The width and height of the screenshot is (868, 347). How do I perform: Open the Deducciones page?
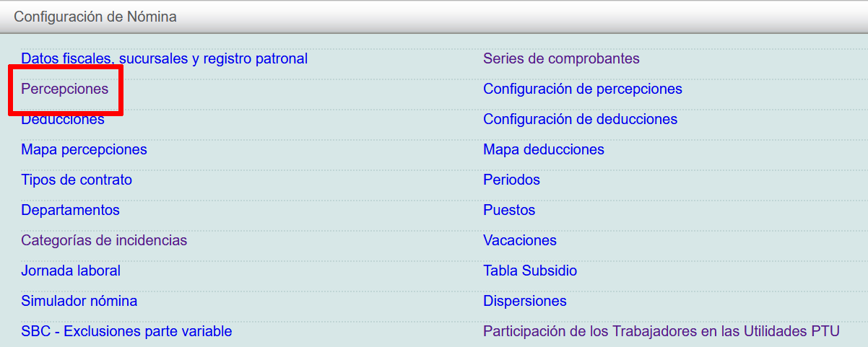tap(63, 120)
